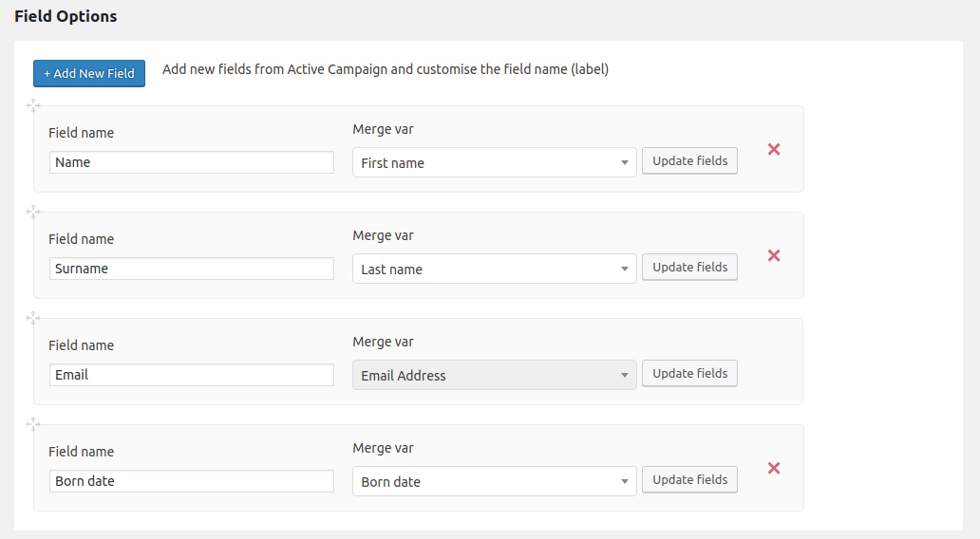Open the Email Address merge var dropdown

[x=494, y=375]
